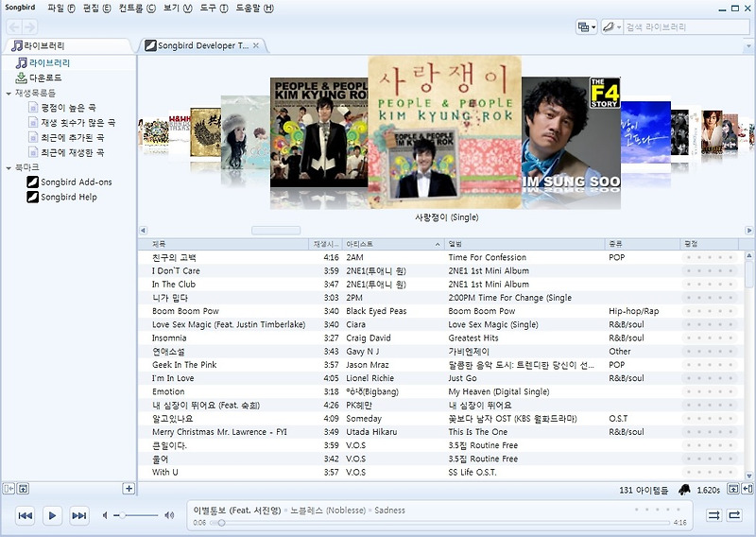Rate the I'm In Love track
The width and height of the screenshot is (756, 537).
[x=710, y=378]
